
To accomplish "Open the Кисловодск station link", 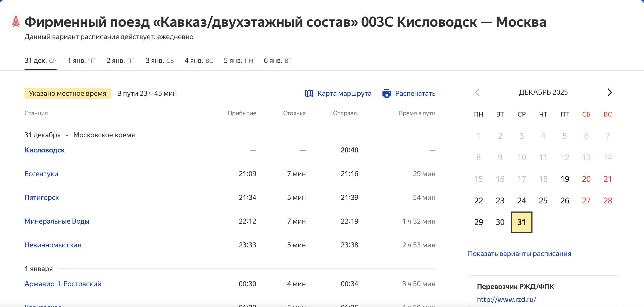I will (x=44, y=150).
